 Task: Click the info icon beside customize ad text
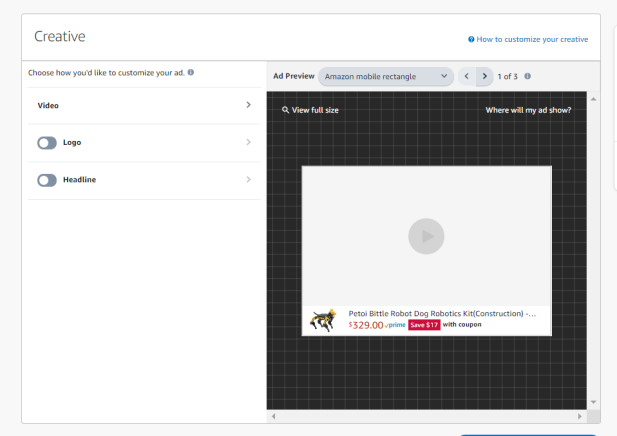tap(191, 73)
